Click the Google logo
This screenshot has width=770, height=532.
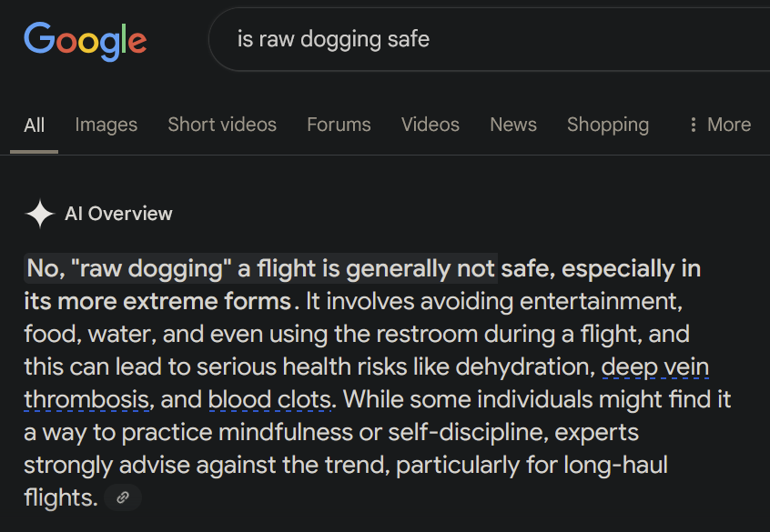point(85,41)
